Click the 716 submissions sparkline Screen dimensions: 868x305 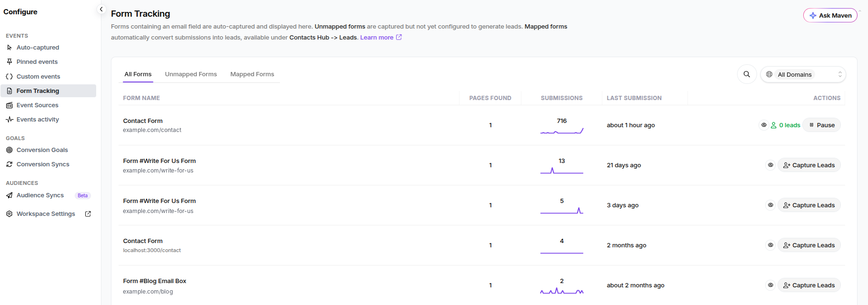pos(562,131)
